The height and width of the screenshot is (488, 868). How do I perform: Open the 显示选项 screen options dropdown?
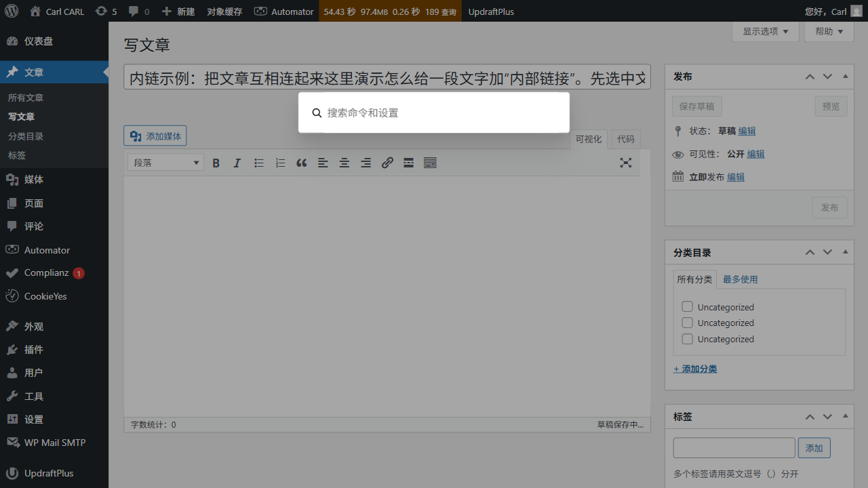coord(765,31)
